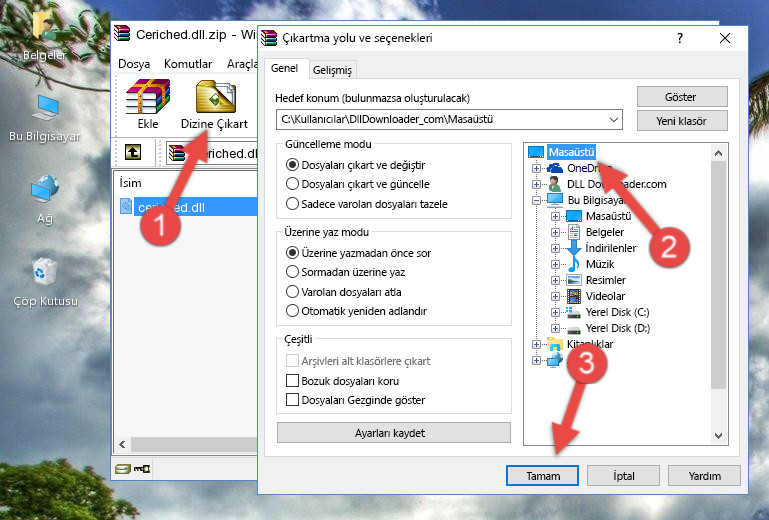Click the Ekle toolbar icon in WinRAR
Image resolution: width=769 pixels, height=520 pixels.
pyautogui.click(x=148, y=97)
